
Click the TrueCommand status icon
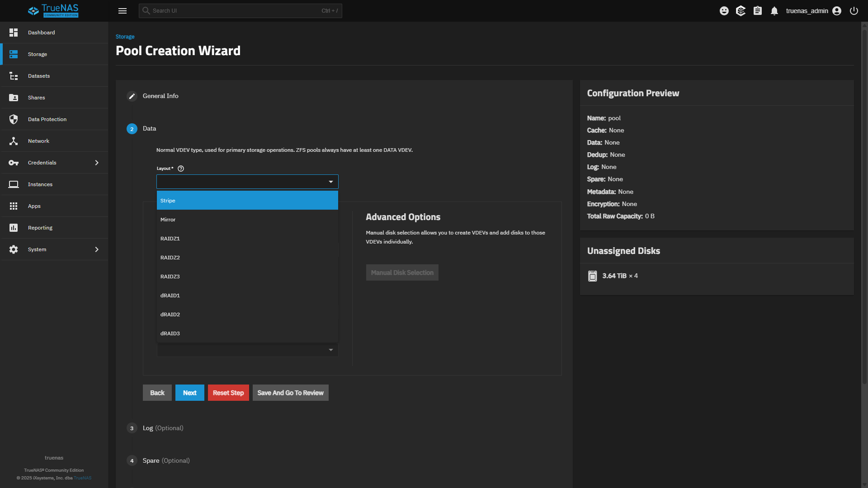tap(741, 11)
